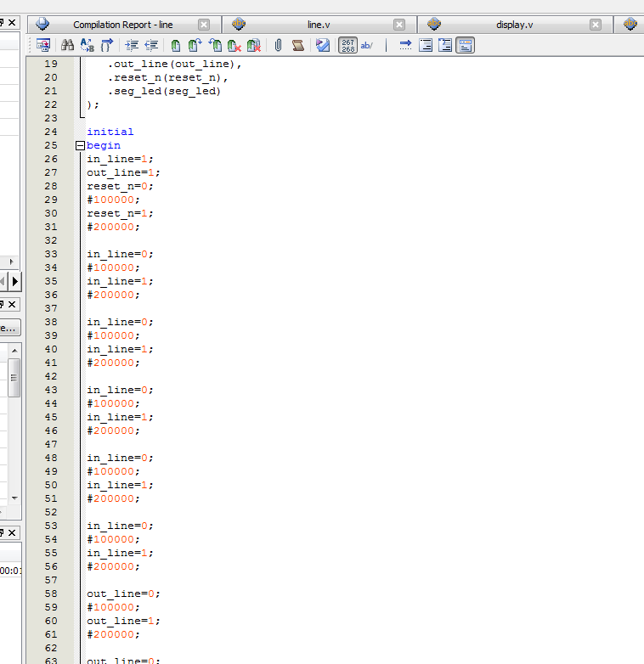Click the clear all bookmarks icon
This screenshot has height=664, width=644.
(253, 45)
